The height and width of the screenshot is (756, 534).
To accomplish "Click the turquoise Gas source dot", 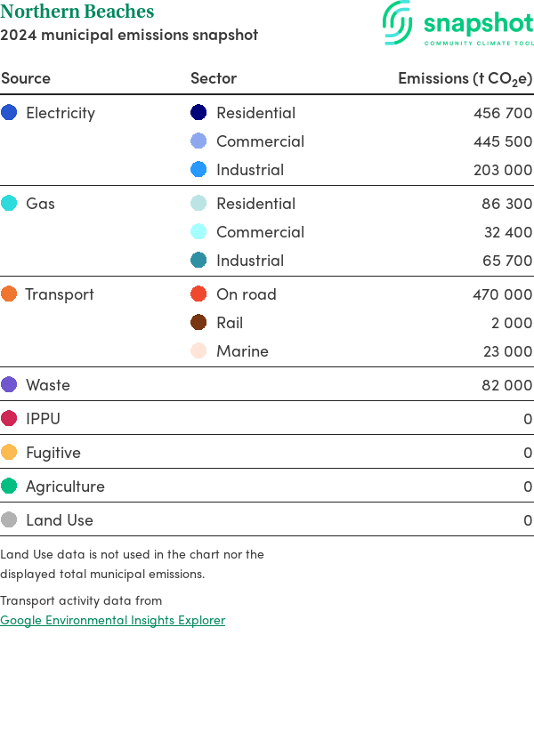I will 9,204.
